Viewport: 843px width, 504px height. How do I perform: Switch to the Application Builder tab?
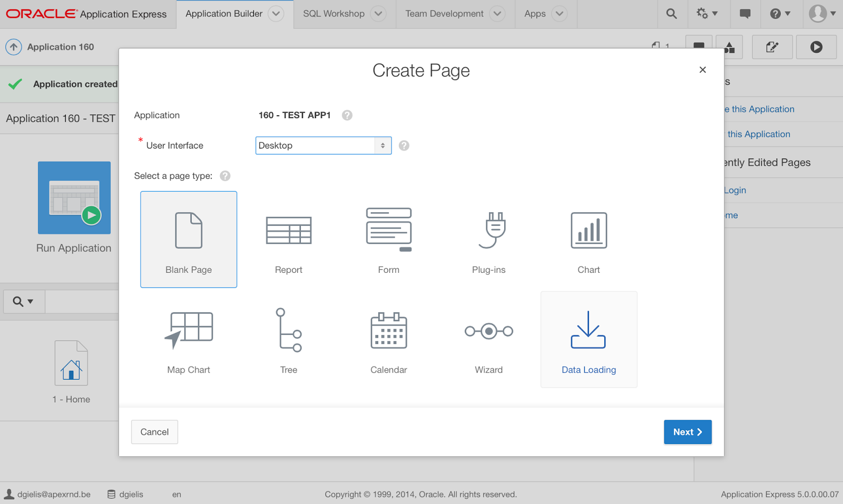coord(224,14)
